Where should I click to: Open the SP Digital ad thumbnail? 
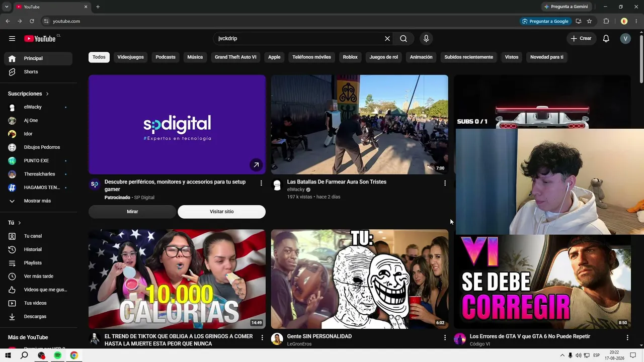177,125
